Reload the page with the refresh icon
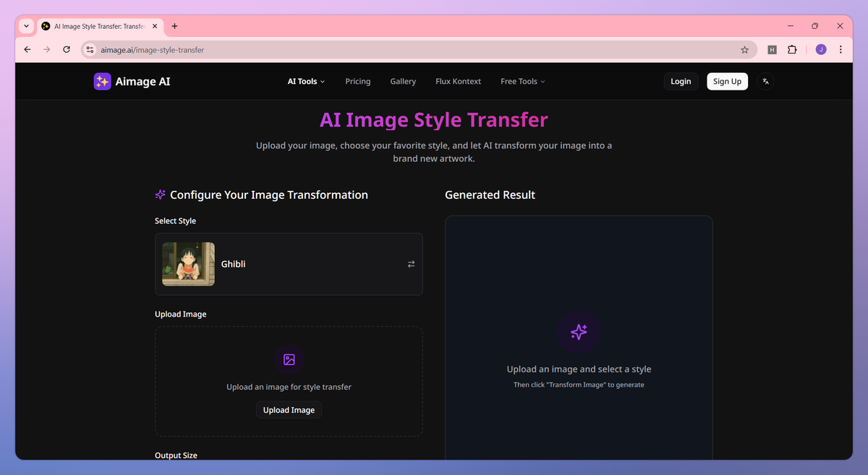The height and width of the screenshot is (475, 868). click(x=67, y=50)
